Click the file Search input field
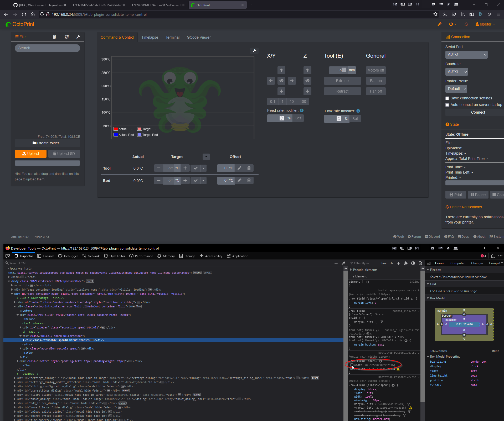 tap(47, 48)
